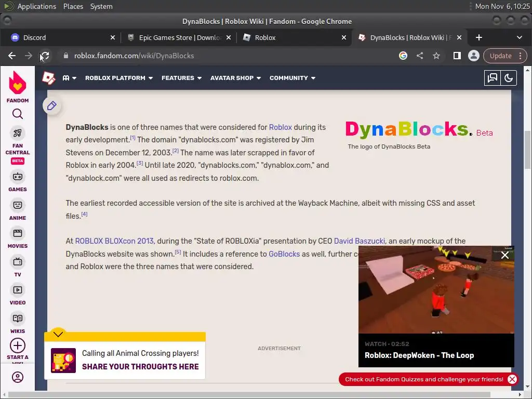This screenshot has height=399, width=532.
Task: Open System menu
Action: [101, 6]
